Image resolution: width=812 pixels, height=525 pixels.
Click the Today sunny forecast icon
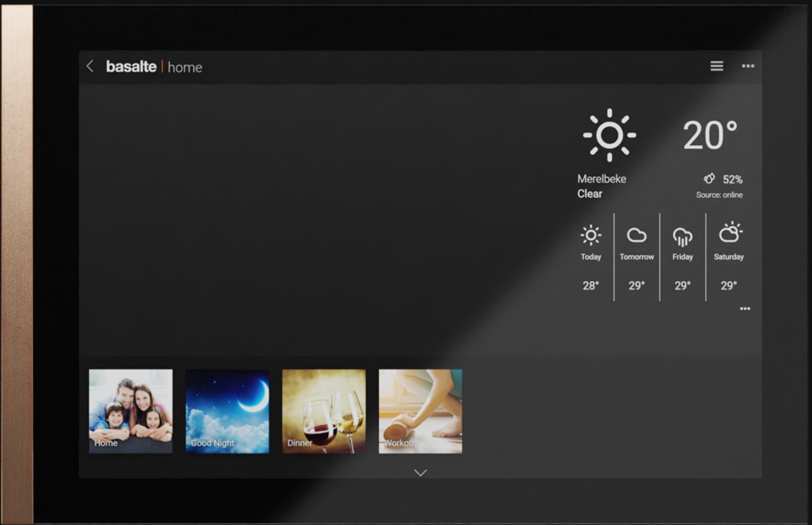point(591,235)
